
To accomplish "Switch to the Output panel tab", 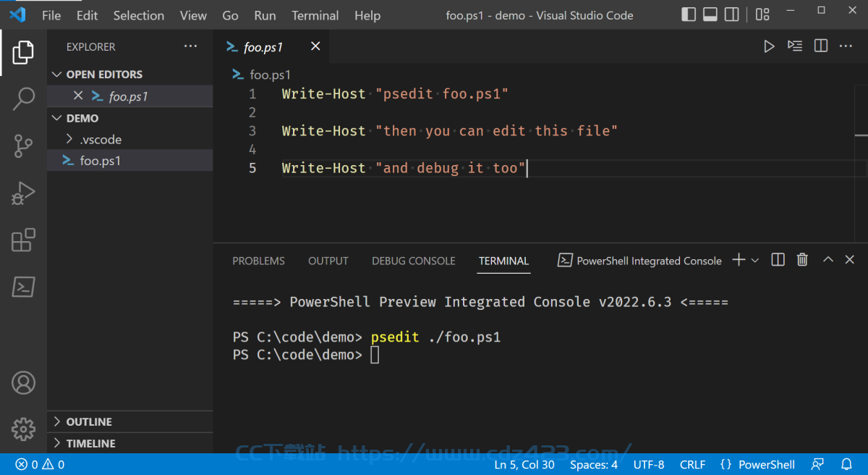I will point(328,261).
